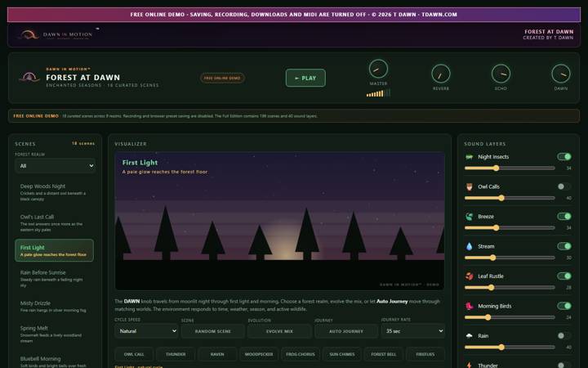Select the First Light scene
Image resolution: width=588 pixels, height=368 pixels.
[55, 250]
